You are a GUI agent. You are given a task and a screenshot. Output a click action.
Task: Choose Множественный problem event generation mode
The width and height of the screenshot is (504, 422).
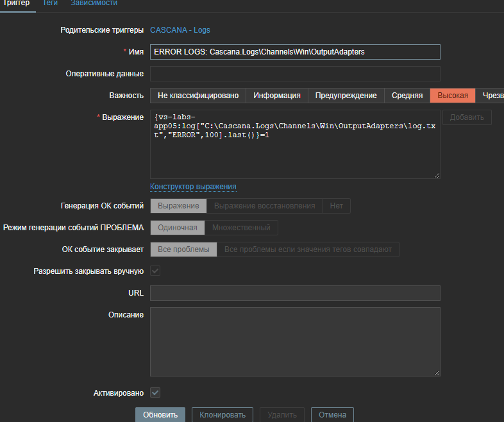[x=241, y=228]
